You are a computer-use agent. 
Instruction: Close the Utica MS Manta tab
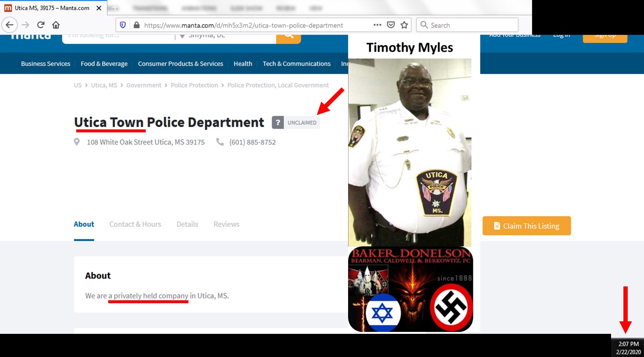point(99,8)
